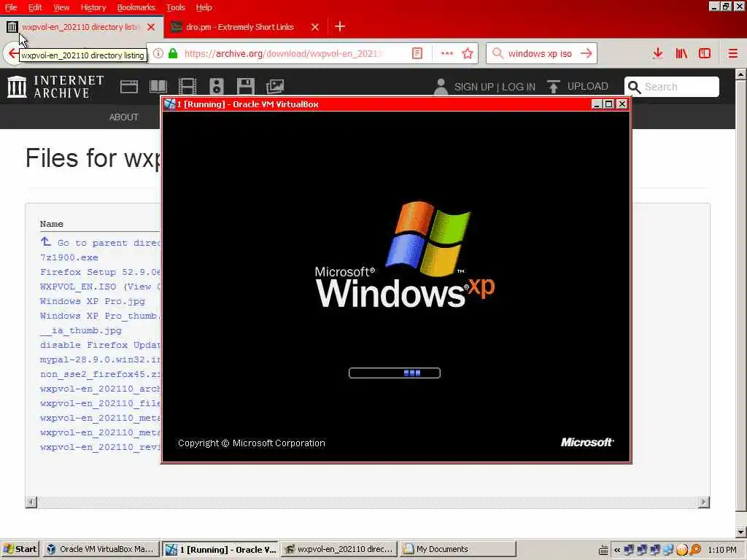The width and height of the screenshot is (747, 560).
Task: Open the Downloads arrow icon
Action: (x=658, y=53)
